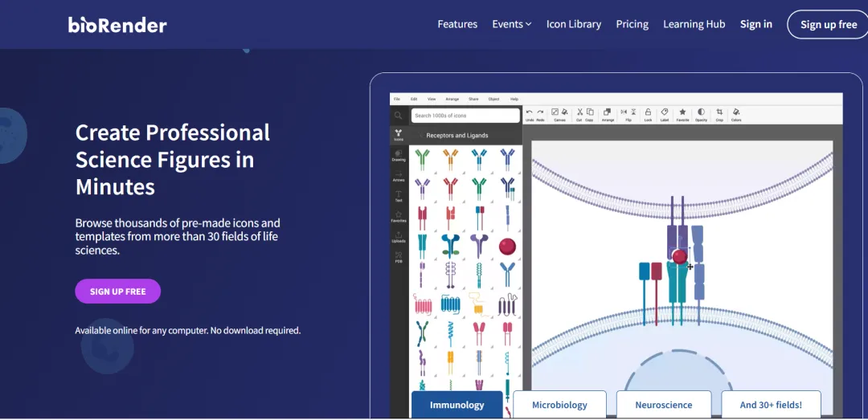The height and width of the screenshot is (420, 868).
Task: Open the Edit menu in app preview
Action: [x=414, y=99]
